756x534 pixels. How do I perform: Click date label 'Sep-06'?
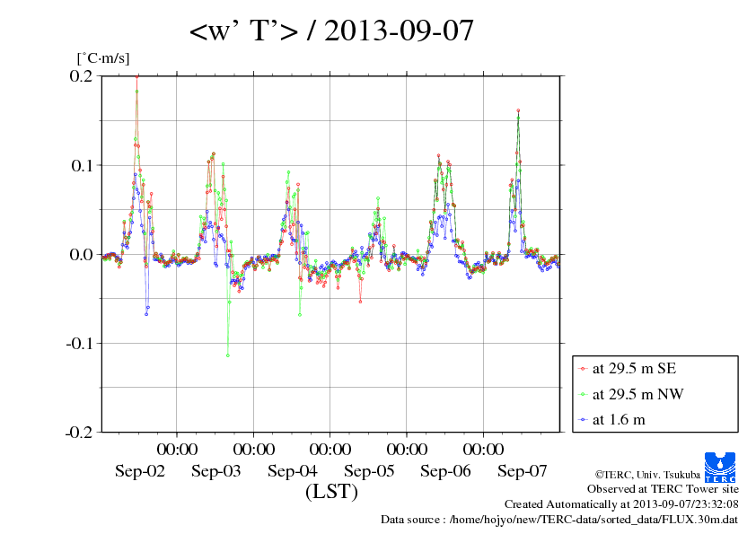coord(445,471)
